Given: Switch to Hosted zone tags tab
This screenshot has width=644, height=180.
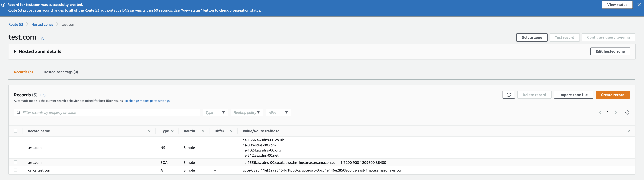Looking at the screenshot, I should point(61,72).
